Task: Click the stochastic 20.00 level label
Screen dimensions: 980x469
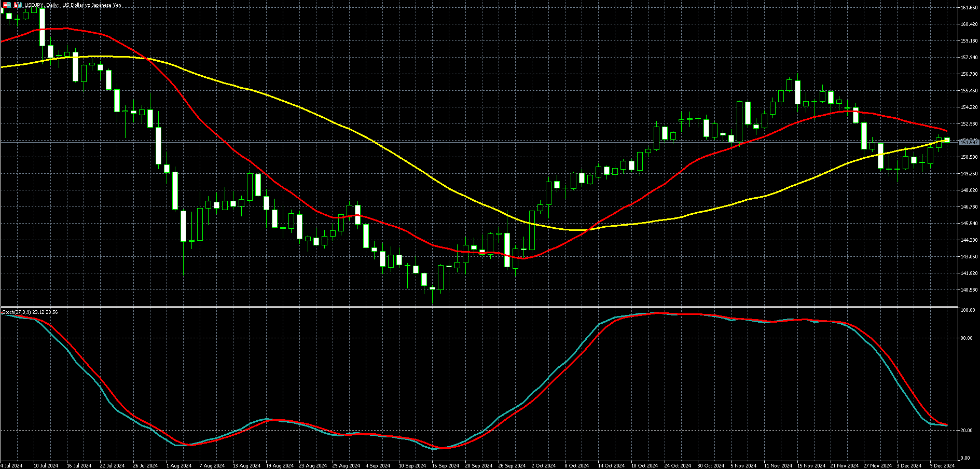Action: [x=966, y=431]
